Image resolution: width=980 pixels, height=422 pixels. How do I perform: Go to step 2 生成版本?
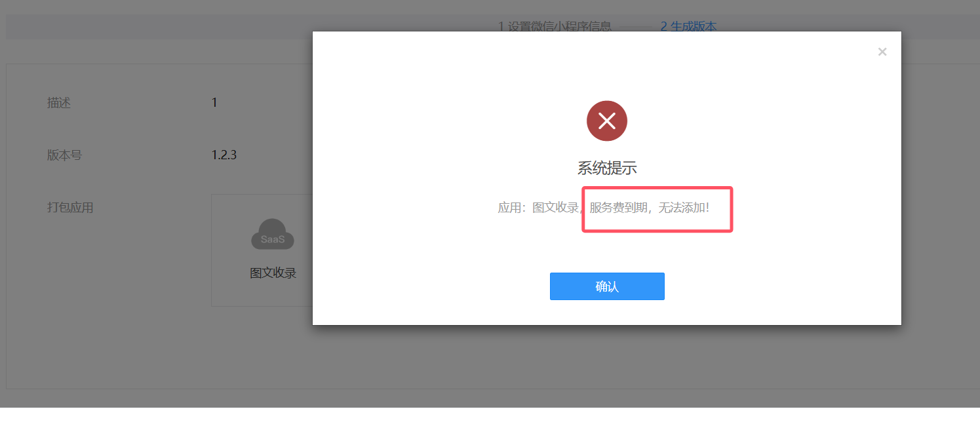click(x=688, y=27)
